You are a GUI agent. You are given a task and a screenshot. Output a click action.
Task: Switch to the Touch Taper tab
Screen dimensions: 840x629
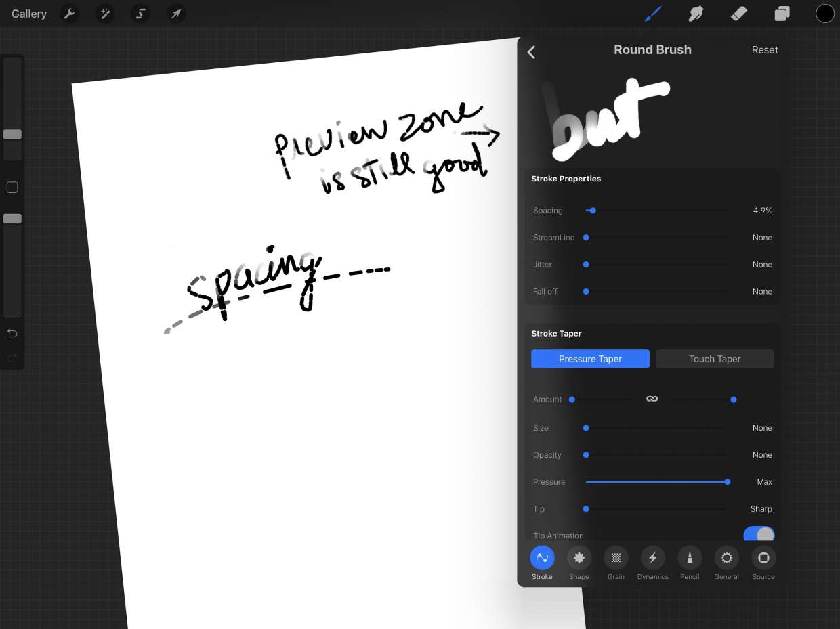(x=715, y=359)
